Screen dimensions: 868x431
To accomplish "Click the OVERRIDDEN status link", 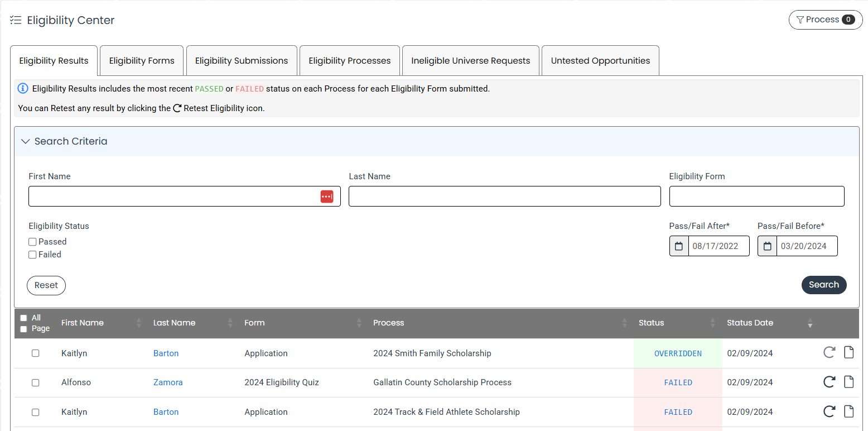I will click(678, 353).
